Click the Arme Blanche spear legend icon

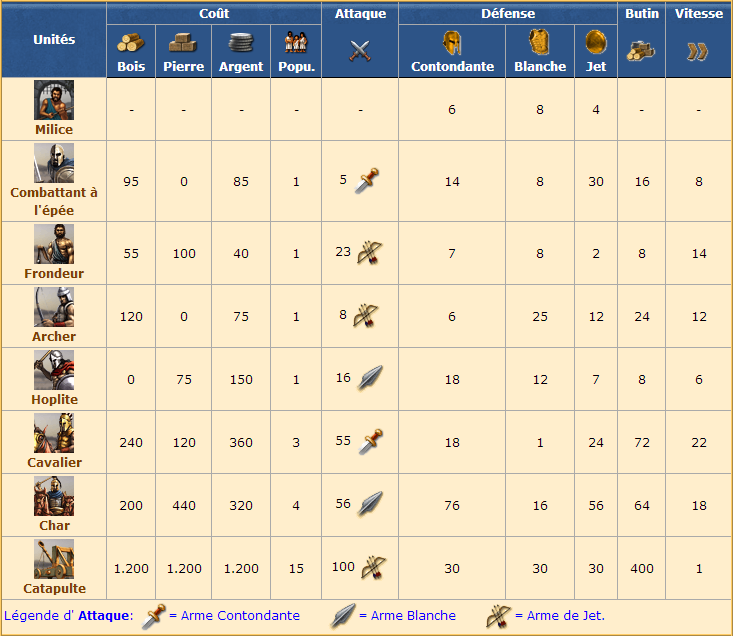pyautogui.click(x=343, y=617)
